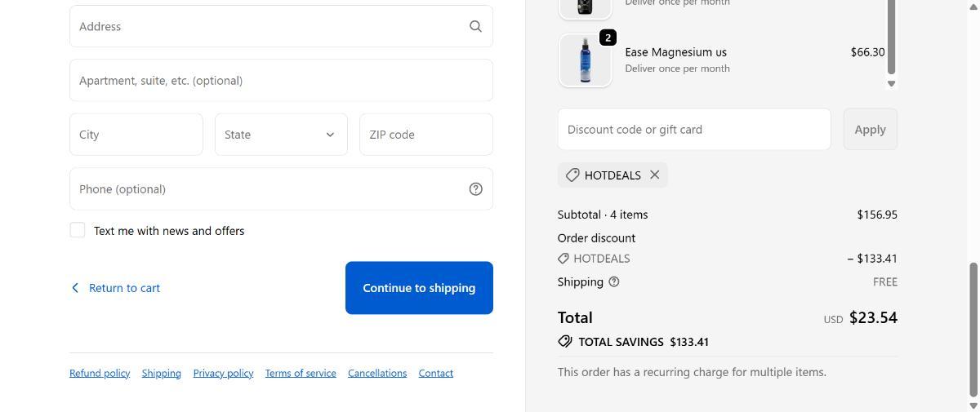This screenshot has height=412, width=980.
Task: Apply the discount code
Action: (x=870, y=130)
